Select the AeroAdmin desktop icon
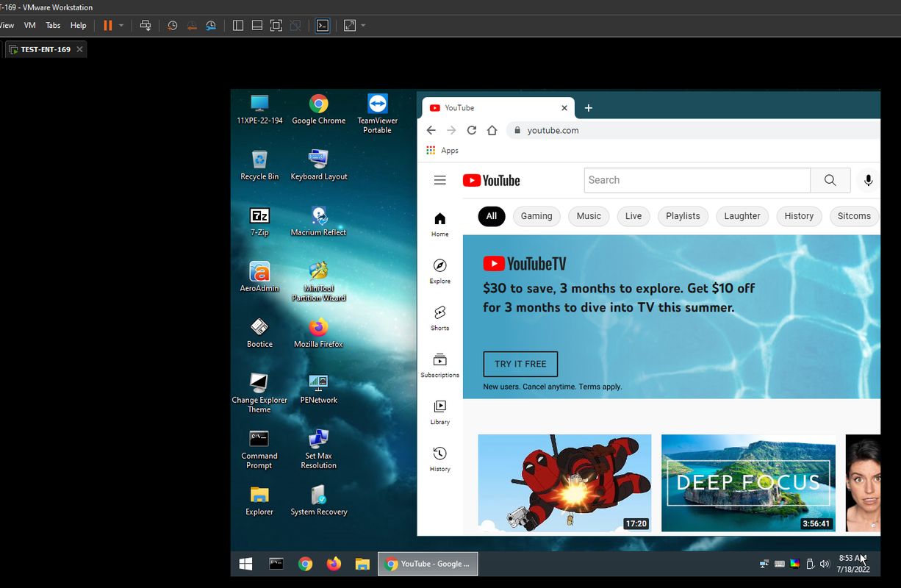901x588 pixels. [259, 277]
